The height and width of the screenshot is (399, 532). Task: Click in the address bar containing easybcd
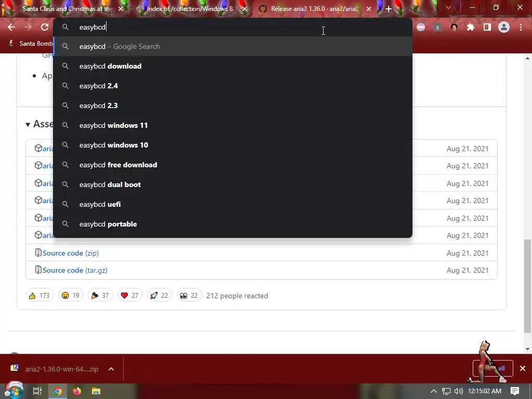click(233, 27)
